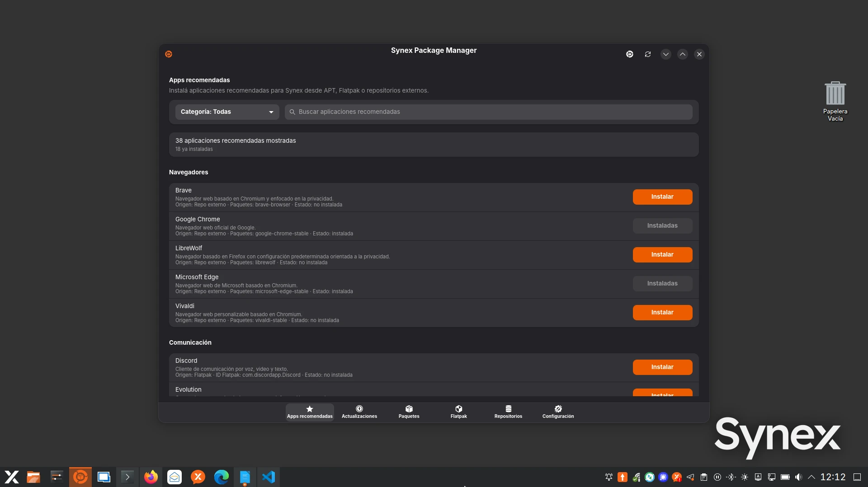Click the Synex Package Manager taskbar icon
868x487 pixels.
pyautogui.click(x=80, y=477)
